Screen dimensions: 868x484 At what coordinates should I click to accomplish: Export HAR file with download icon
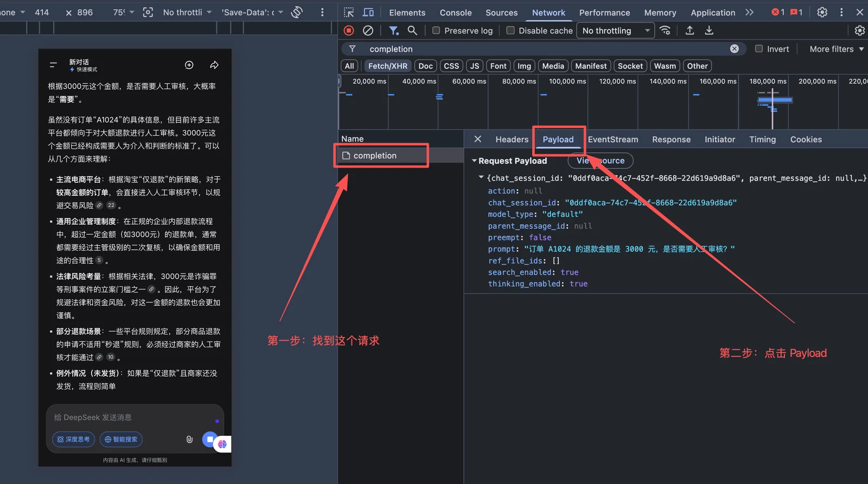[x=709, y=30]
